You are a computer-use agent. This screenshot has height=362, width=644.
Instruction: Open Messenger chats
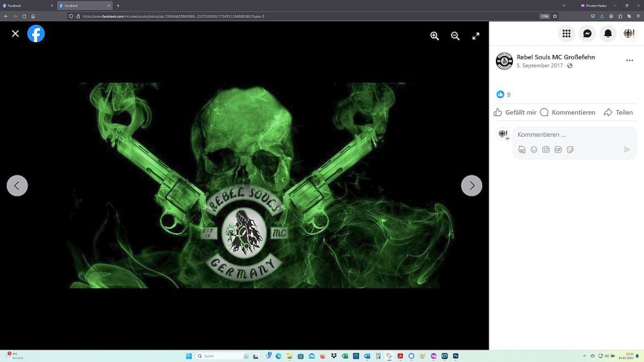(x=587, y=33)
